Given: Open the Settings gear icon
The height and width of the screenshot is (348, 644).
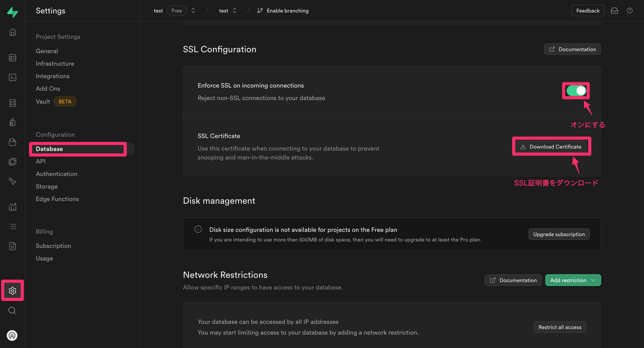Looking at the screenshot, I should [12, 291].
